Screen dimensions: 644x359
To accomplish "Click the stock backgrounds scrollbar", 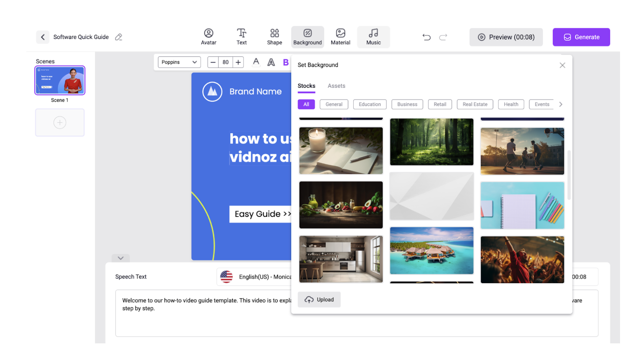I will coord(569,175).
